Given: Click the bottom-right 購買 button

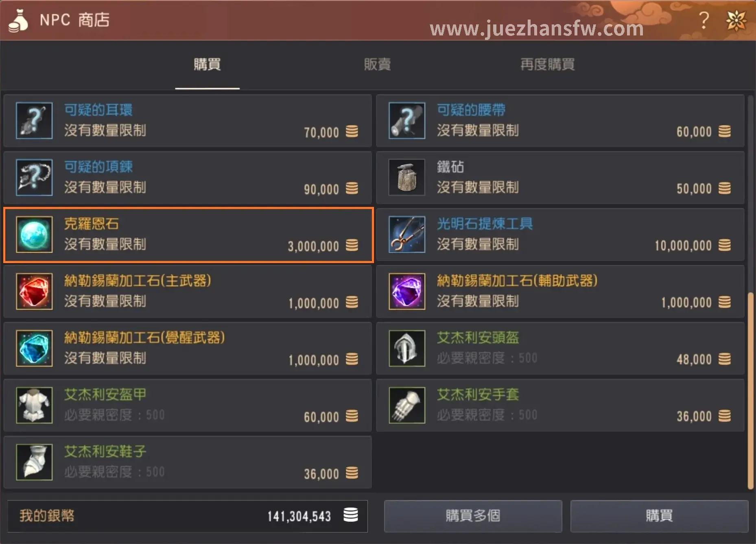Looking at the screenshot, I should (x=659, y=516).
